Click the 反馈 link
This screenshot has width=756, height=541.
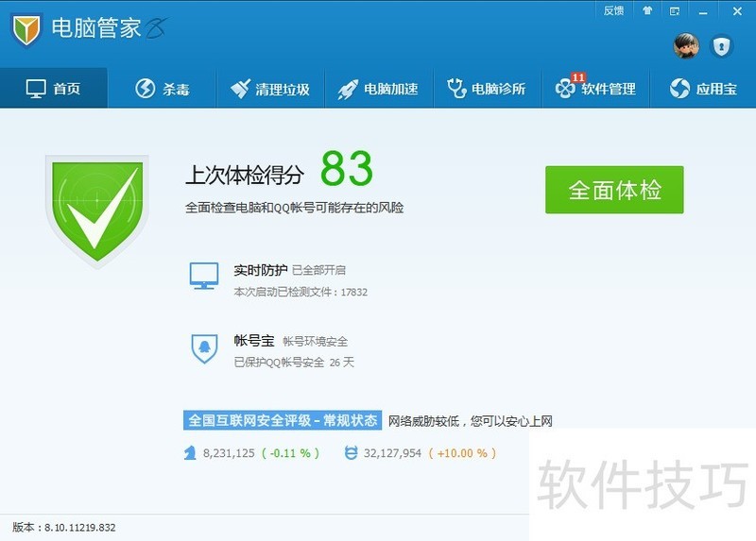point(613,10)
